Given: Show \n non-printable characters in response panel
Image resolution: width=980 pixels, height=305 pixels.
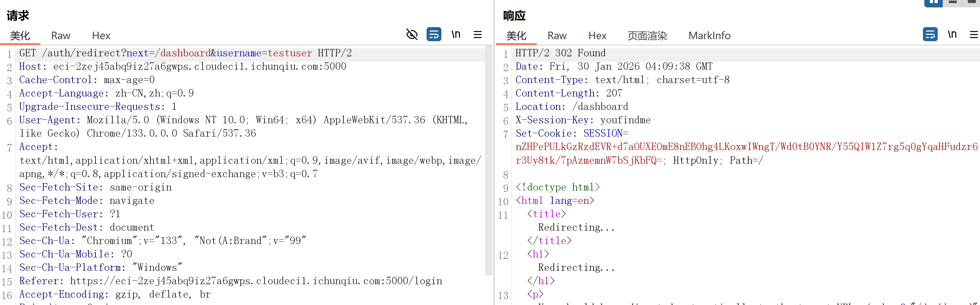Looking at the screenshot, I should coord(952,35).
